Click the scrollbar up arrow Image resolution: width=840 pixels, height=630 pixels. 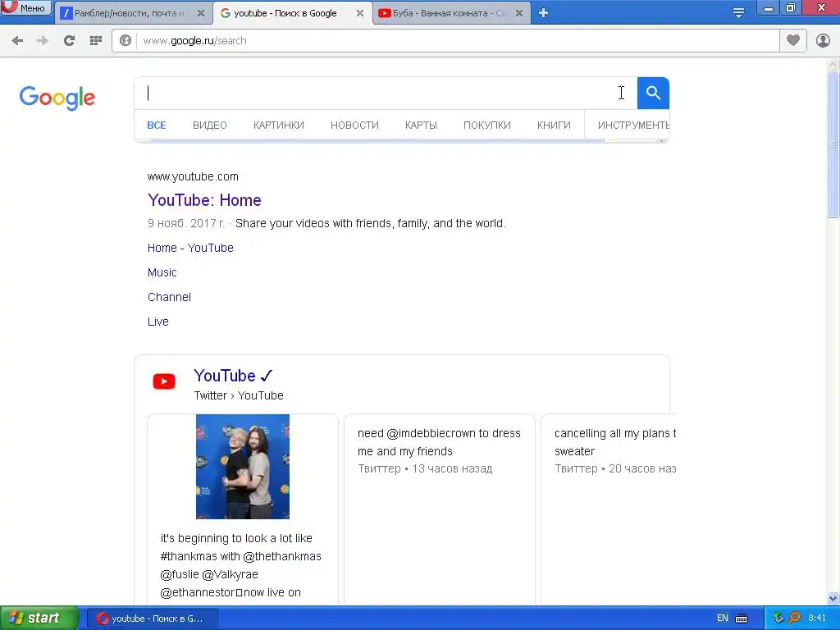point(833,65)
